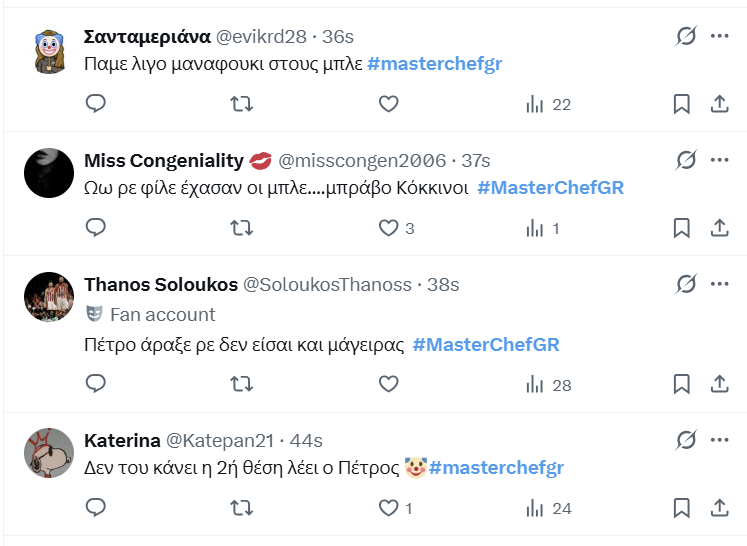
Task: Open Thanos Soloukos profile name
Action: click(160, 285)
